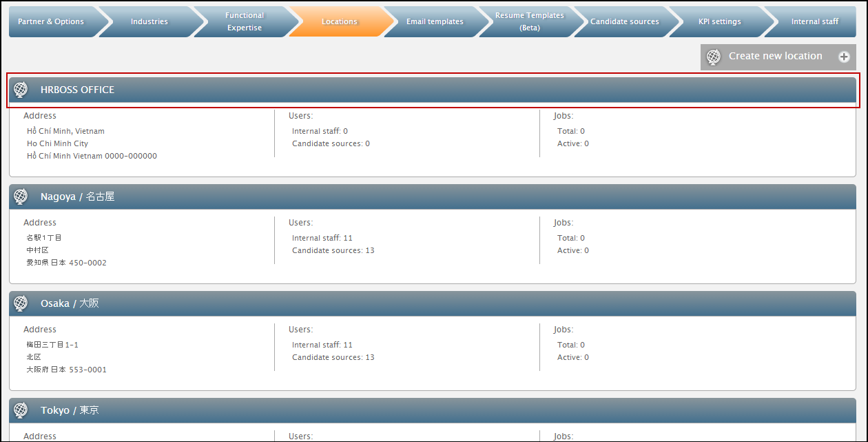The width and height of the screenshot is (868, 442).
Task: Click HRBOSS OFFICE Total: 0 jobs
Action: click(x=571, y=131)
